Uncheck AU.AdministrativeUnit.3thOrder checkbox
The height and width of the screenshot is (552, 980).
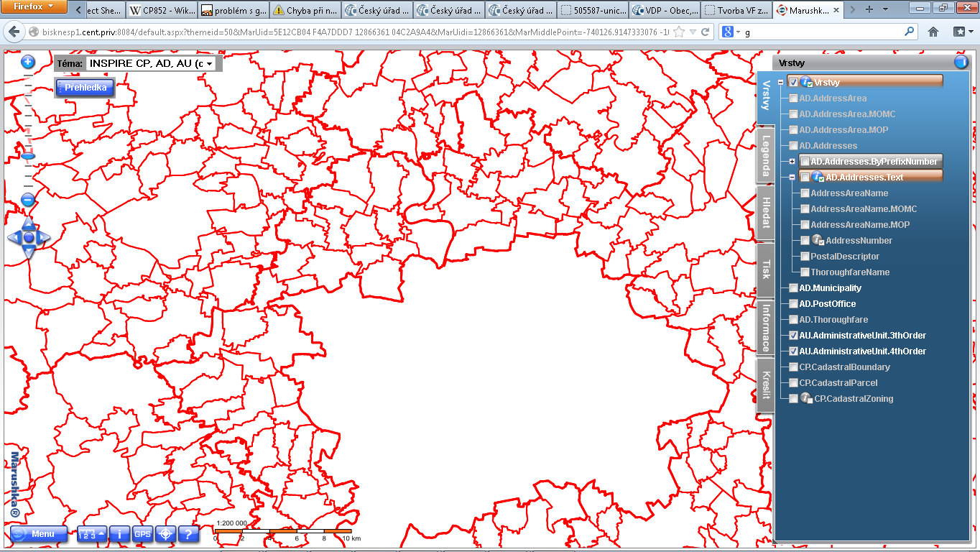coord(793,336)
